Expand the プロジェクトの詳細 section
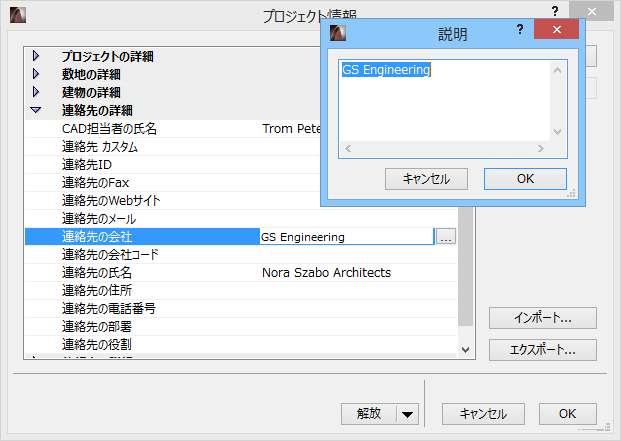This screenshot has height=441, width=621. click(x=36, y=56)
